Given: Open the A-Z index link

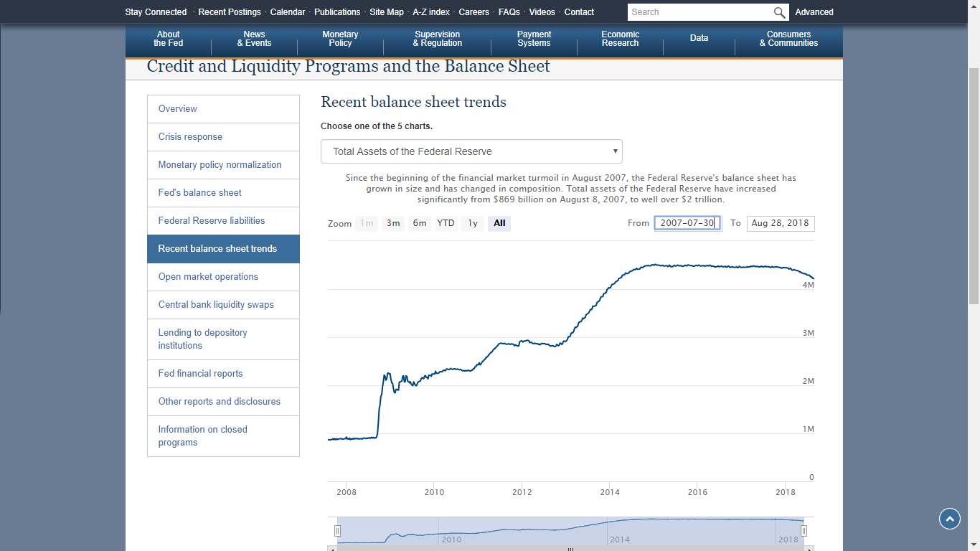Looking at the screenshot, I should point(431,12).
